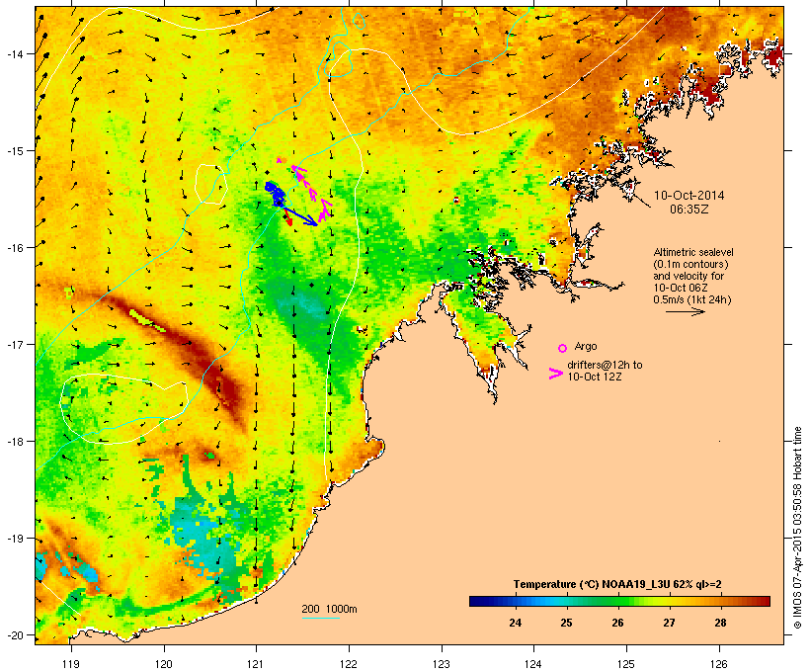The image size is (810, 672).
Task: Click longitude axis label '125'
Action: click(626, 664)
